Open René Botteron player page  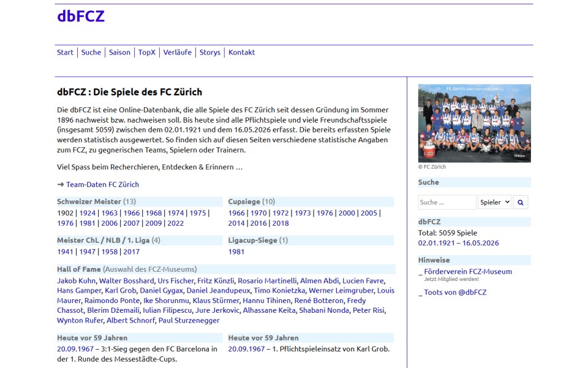point(318,301)
